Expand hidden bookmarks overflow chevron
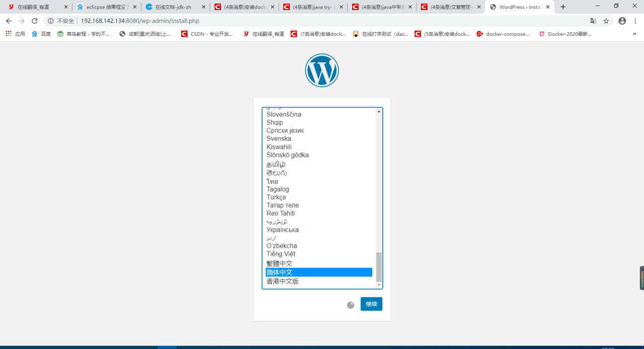This screenshot has width=644, height=349. [634, 34]
